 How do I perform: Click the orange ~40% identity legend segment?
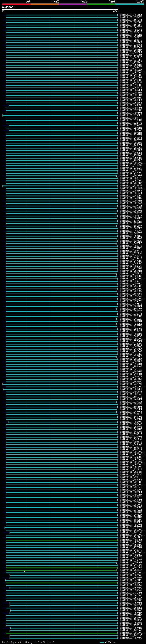45,4
